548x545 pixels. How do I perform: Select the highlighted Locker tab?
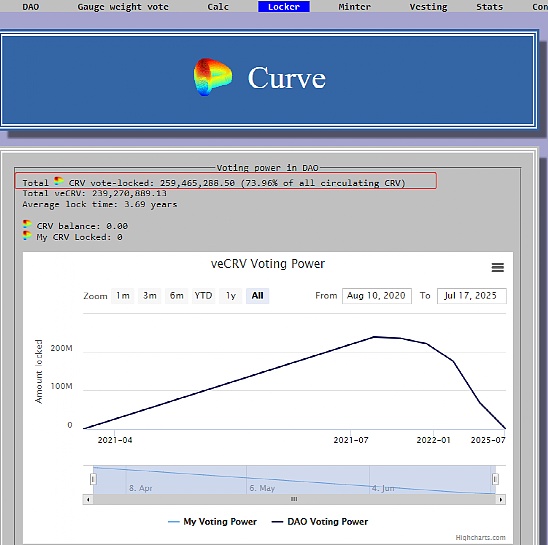[x=284, y=7]
